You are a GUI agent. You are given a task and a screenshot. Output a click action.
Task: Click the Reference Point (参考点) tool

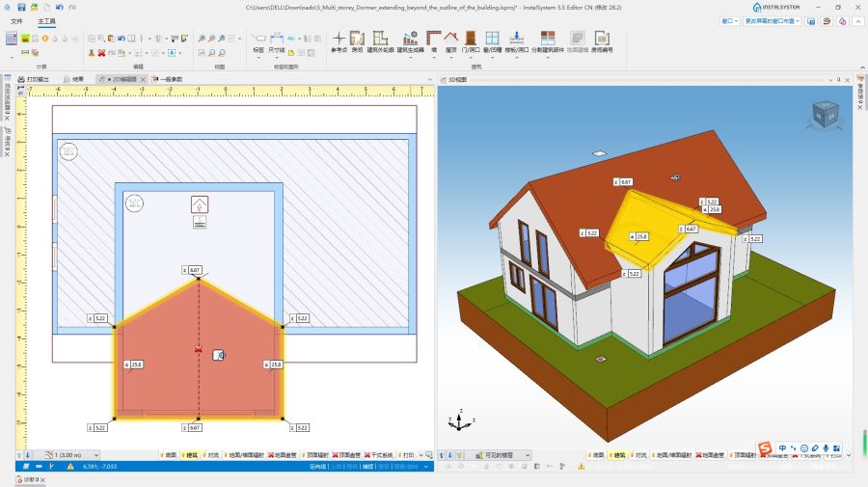[x=339, y=40]
